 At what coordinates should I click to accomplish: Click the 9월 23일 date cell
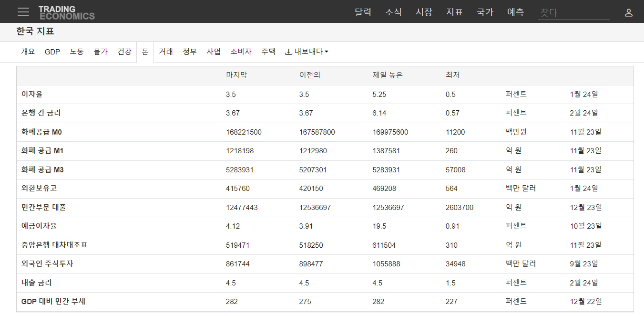tap(584, 264)
